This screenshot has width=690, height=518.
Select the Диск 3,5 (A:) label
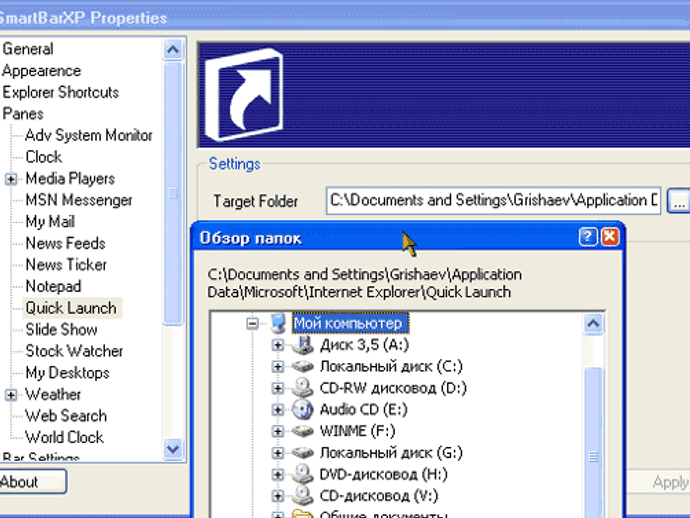tap(364, 345)
